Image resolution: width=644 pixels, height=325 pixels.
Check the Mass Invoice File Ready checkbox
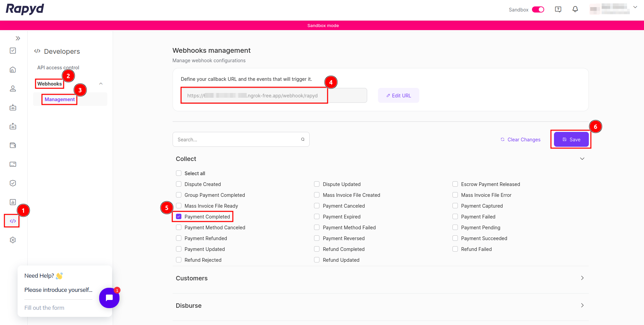(x=179, y=206)
